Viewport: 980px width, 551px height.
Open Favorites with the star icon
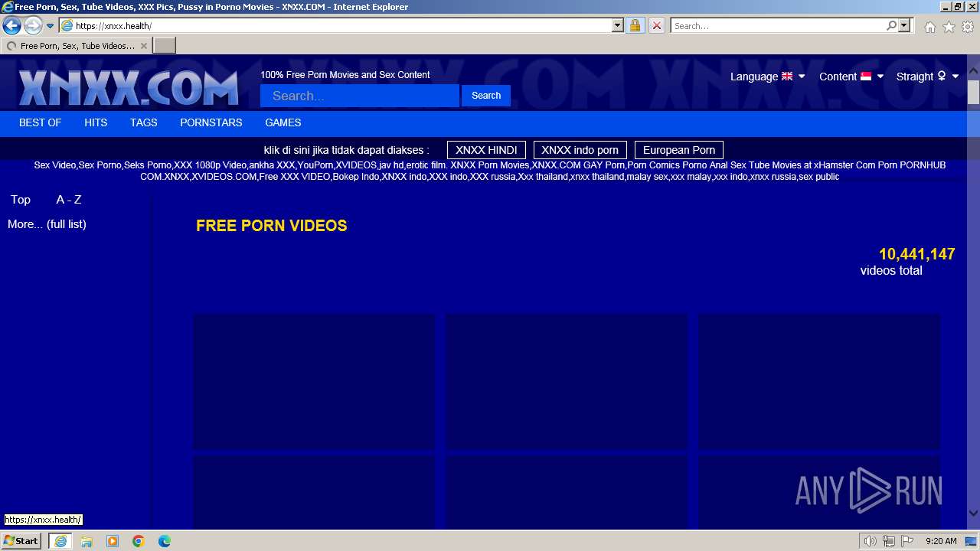[x=949, y=27]
